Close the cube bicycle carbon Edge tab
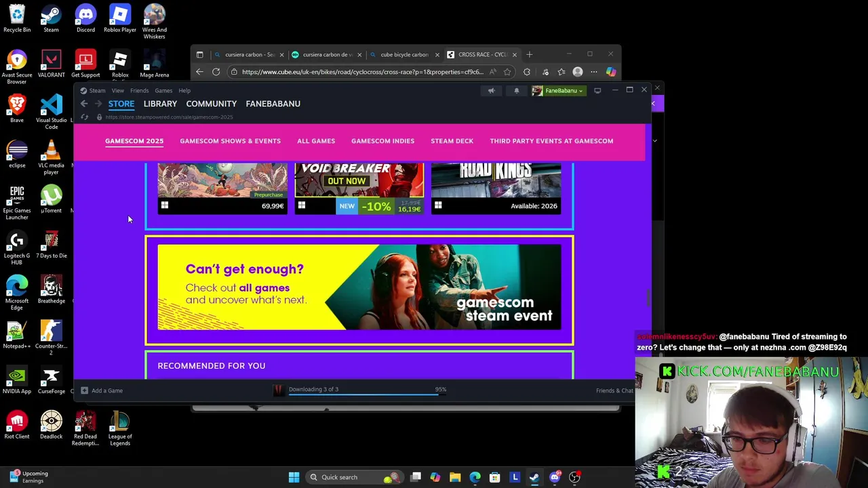The height and width of the screenshot is (488, 868). [437, 54]
